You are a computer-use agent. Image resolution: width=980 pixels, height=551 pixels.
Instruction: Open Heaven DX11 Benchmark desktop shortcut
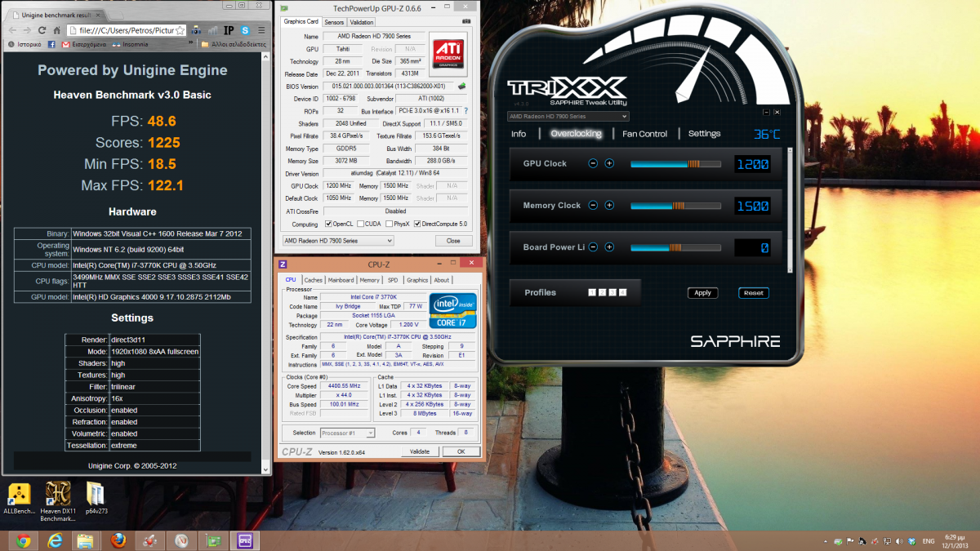(x=57, y=500)
